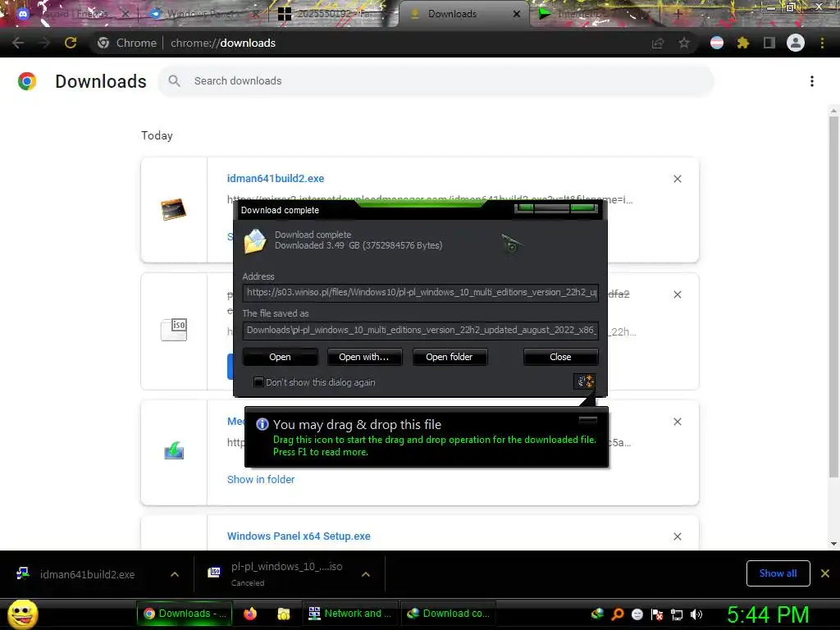Open the Chrome three-dot menu in toolbar
This screenshot has width=840, height=630.
822,43
